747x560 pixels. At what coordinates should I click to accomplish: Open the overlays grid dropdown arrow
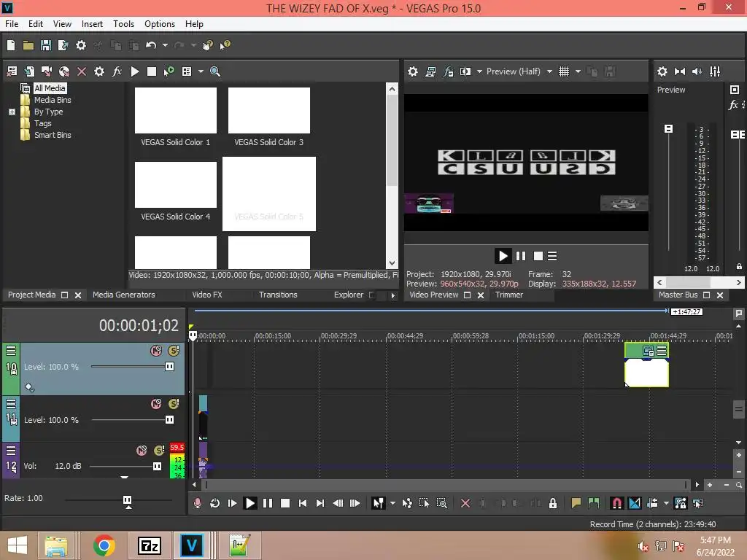578,71
